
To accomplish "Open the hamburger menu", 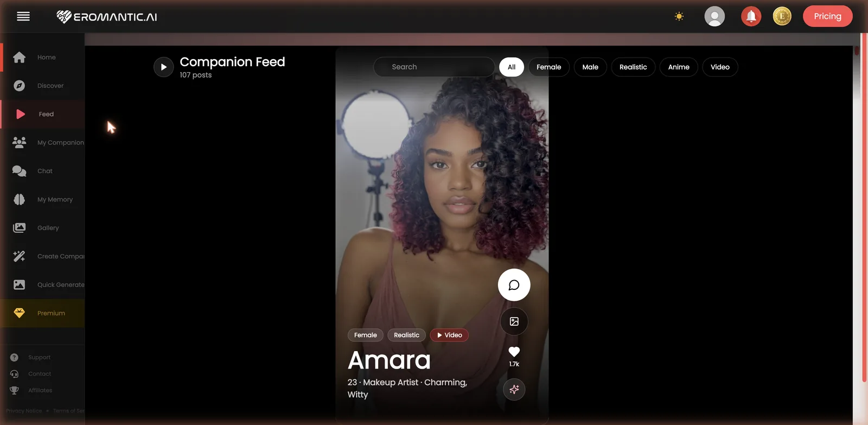I will (23, 16).
